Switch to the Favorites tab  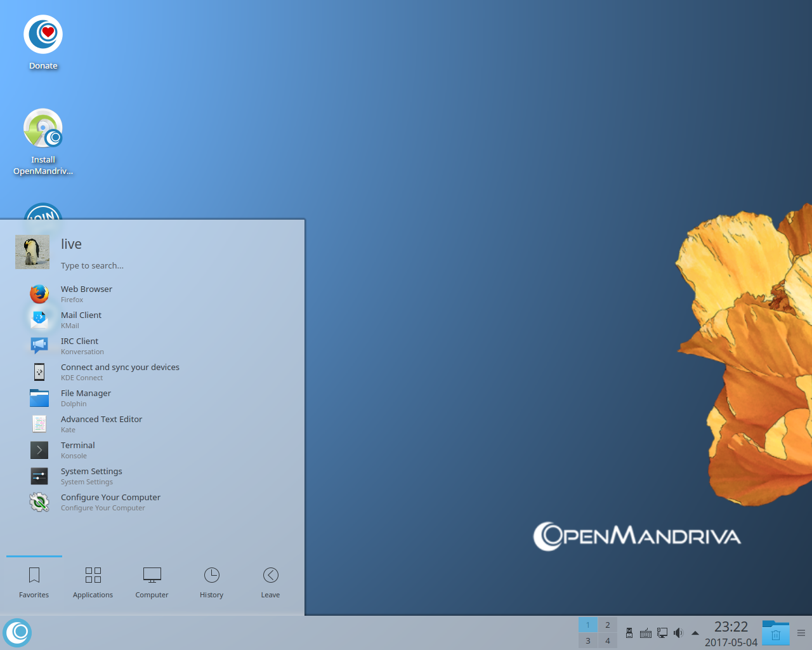point(34,583)
